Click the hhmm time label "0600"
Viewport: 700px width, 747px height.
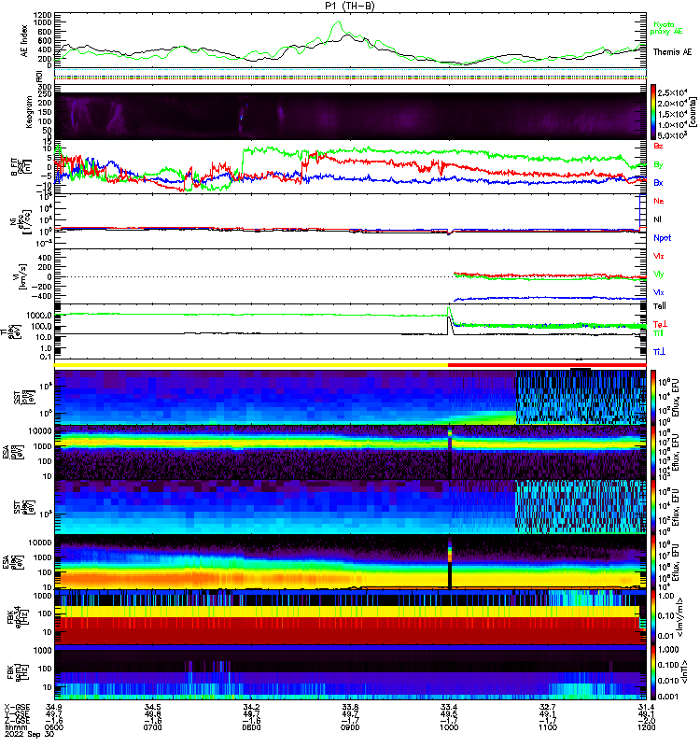54,727
